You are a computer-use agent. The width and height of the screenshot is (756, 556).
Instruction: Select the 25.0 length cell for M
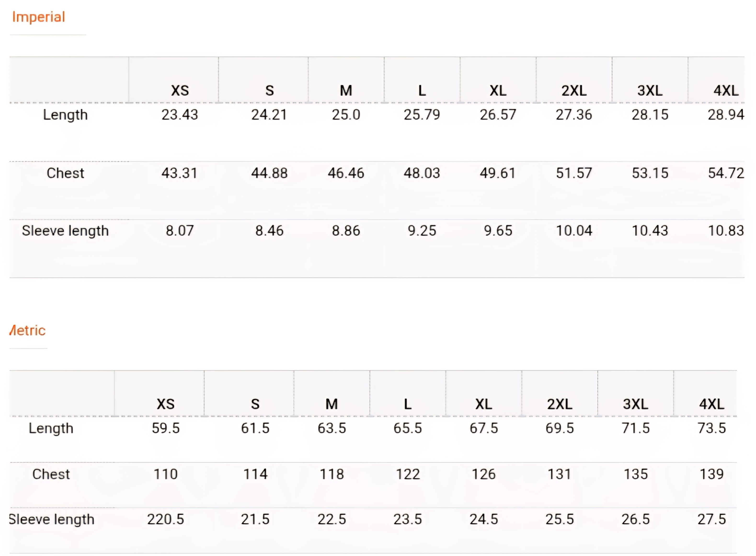tap(346, 115)
